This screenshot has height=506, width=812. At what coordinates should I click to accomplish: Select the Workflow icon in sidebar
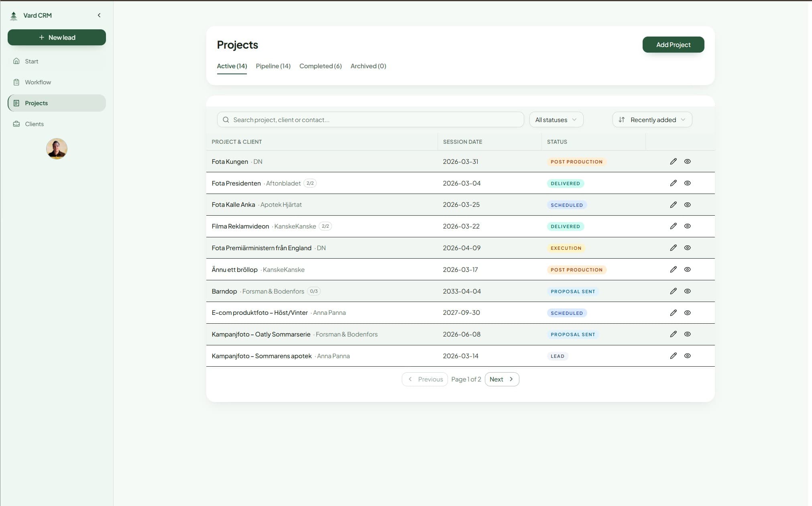click(x=16, y=82)
